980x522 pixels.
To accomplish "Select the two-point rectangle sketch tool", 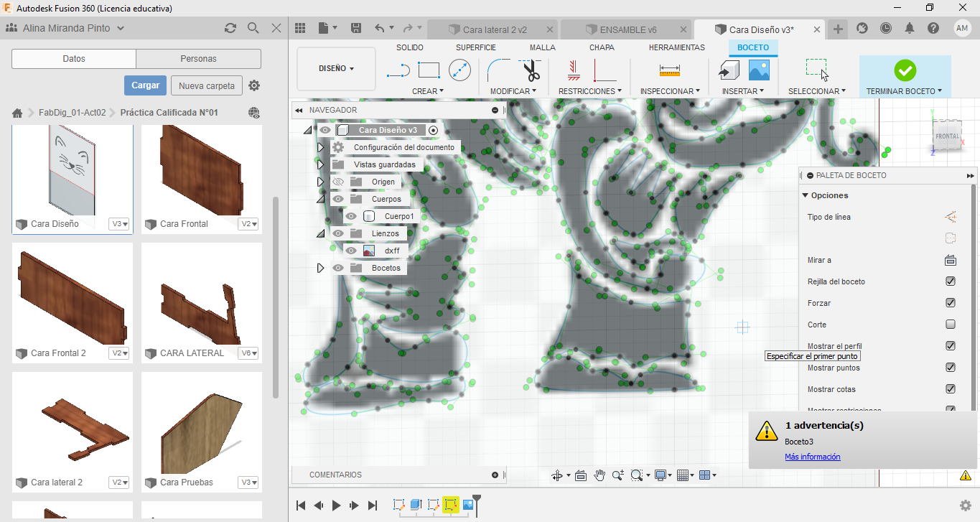I will (429, 70).
